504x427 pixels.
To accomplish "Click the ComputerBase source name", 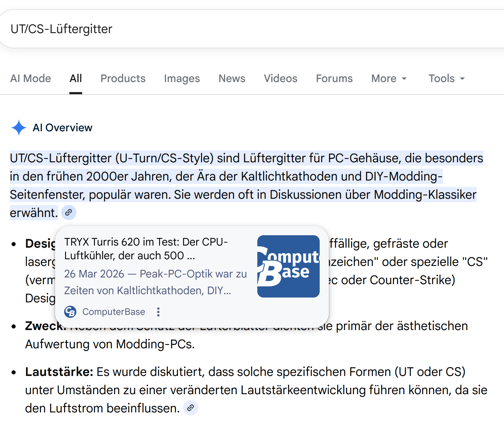I will 114,312.
